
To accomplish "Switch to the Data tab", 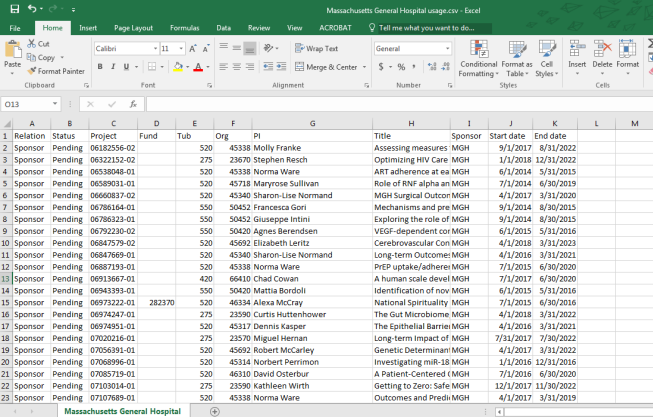I will 224,28.
